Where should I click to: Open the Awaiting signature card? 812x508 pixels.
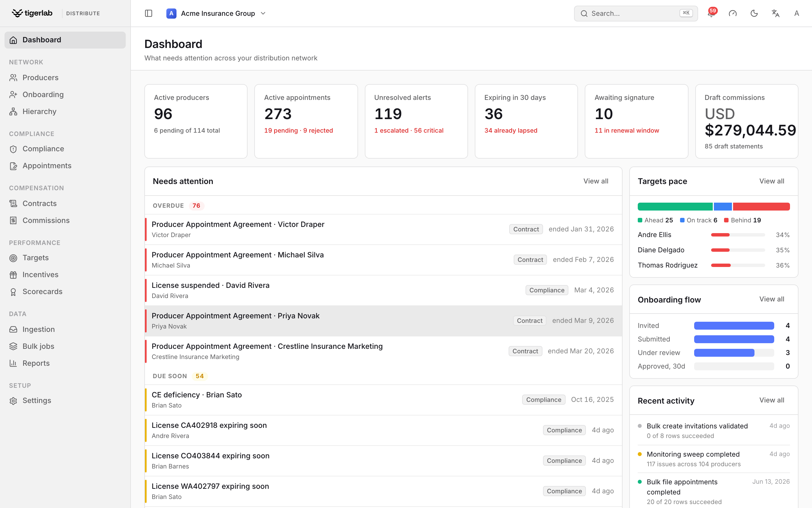[x=636, y=121]
